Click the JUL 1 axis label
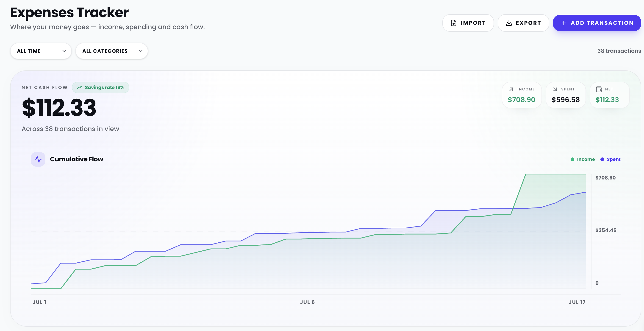This screenshot has width=644, height=331. click(39, 302)
